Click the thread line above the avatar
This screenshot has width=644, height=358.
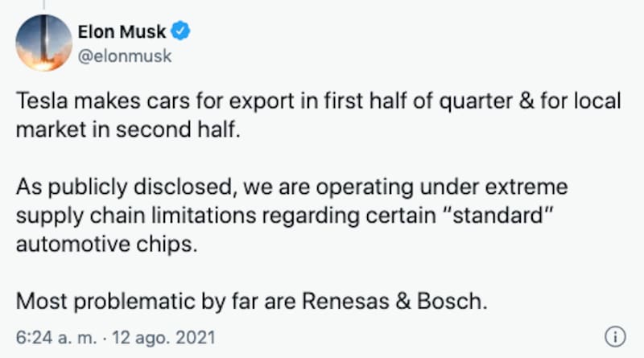point(44,5)
